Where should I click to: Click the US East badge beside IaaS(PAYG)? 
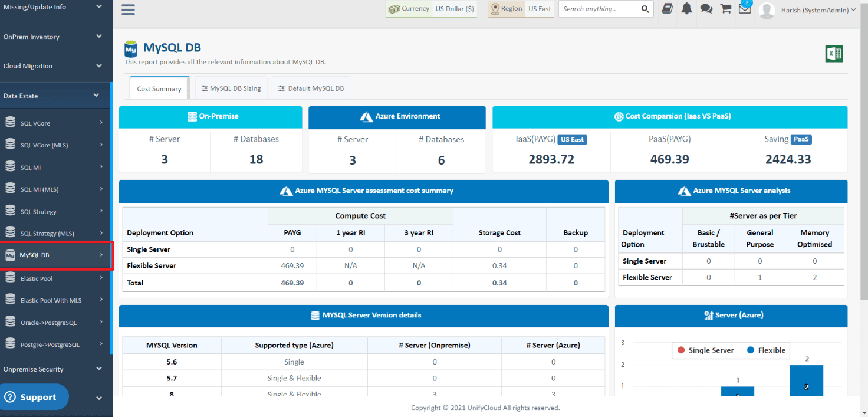point(572,140)
